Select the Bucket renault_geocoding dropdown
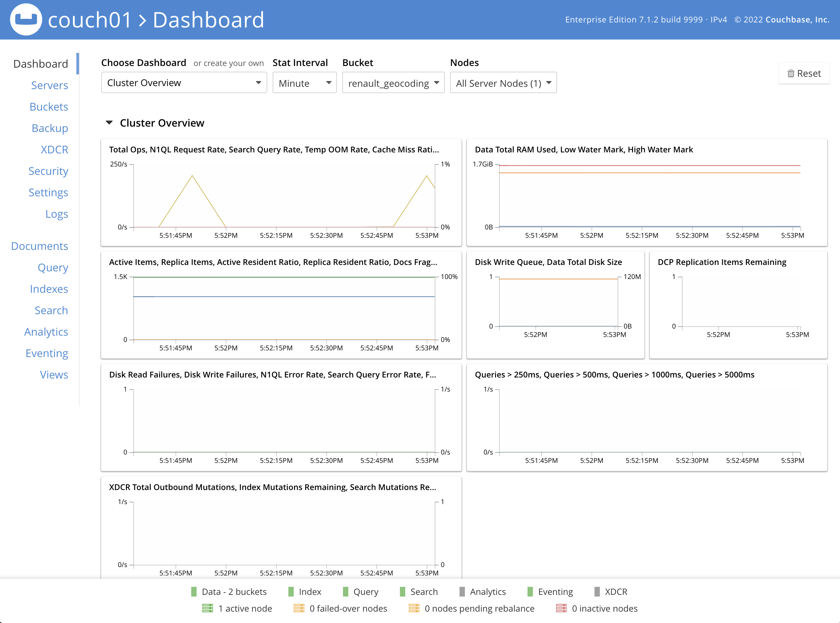The height and width of the screenshot is (623, 840). [393, 82]
